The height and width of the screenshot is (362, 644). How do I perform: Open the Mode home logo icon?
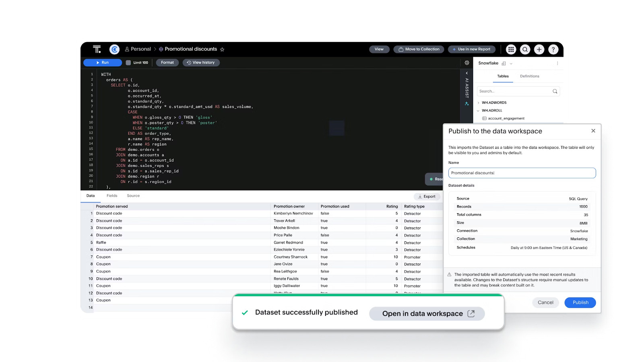[97, 49]
